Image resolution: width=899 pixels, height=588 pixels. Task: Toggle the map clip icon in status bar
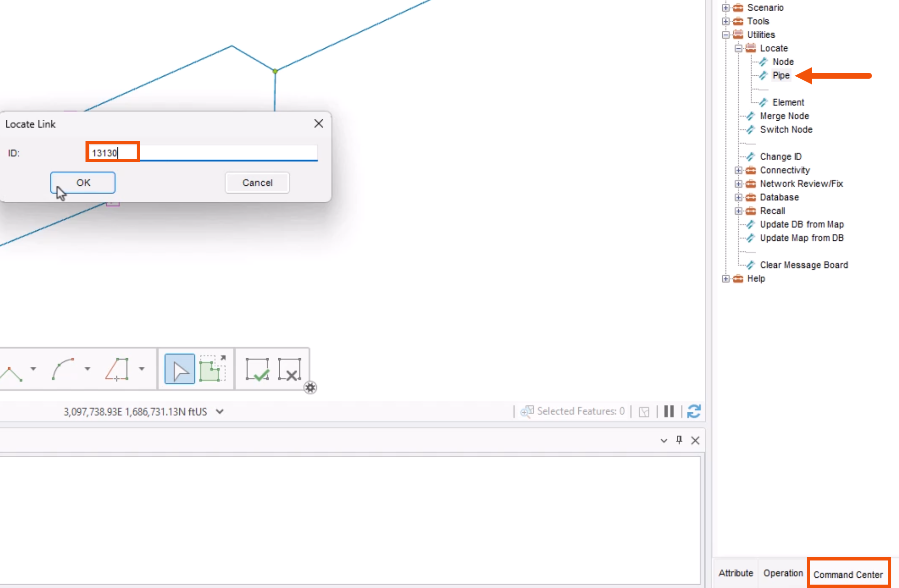coord(644,411)
